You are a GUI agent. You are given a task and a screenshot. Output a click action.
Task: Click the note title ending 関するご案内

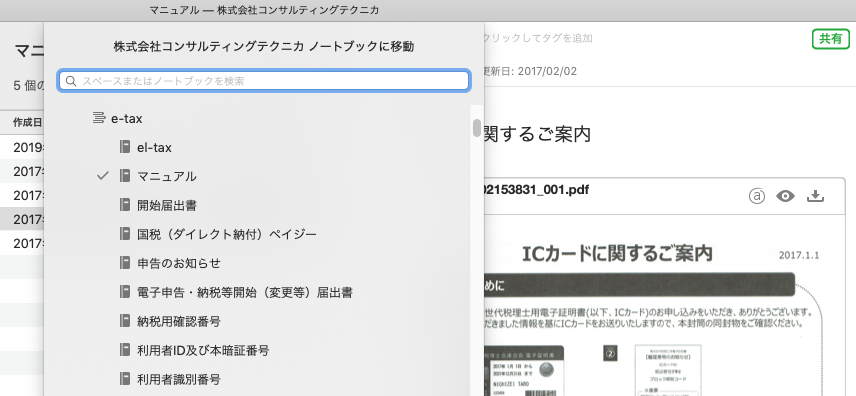(x=537, y=134)
